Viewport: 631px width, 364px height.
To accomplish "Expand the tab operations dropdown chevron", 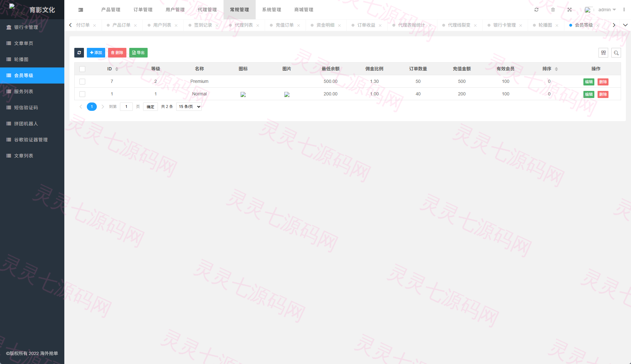I will tap(626, 25).
